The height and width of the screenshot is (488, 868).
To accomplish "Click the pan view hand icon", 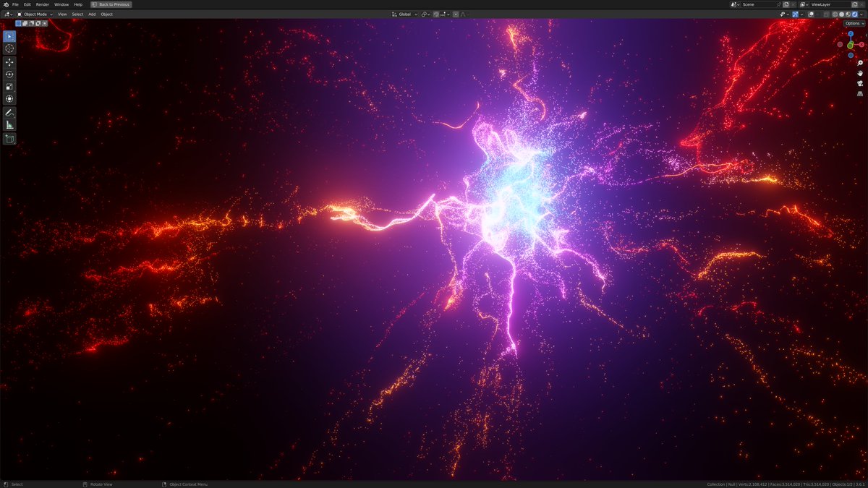I will coord(860,73).
